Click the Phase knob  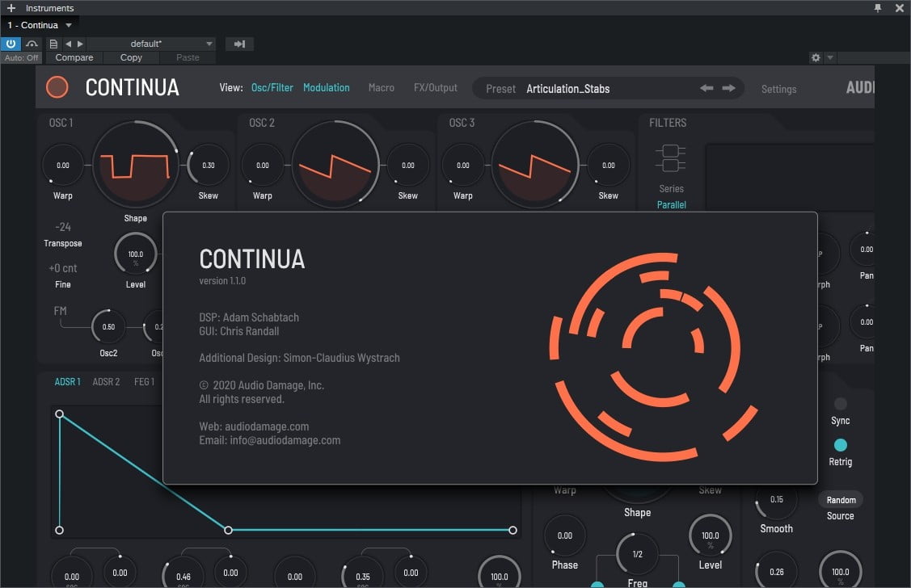(565, 535)
